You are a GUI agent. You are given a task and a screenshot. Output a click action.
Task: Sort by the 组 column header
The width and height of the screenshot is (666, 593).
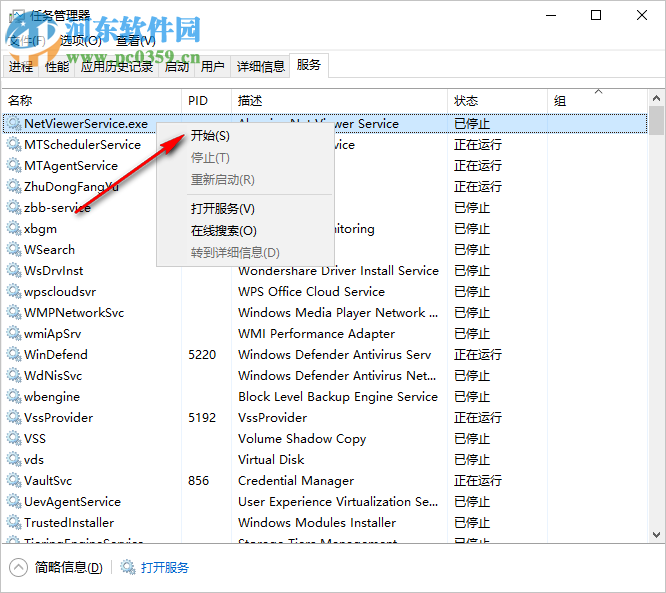tap(598, 101)
